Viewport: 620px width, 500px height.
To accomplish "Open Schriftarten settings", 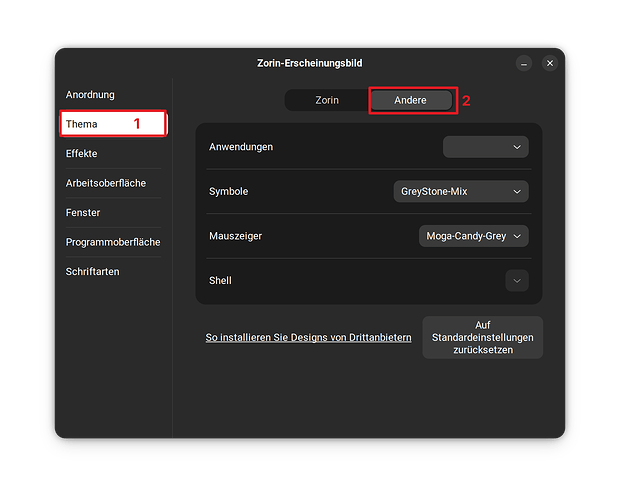I will point(113,272).
